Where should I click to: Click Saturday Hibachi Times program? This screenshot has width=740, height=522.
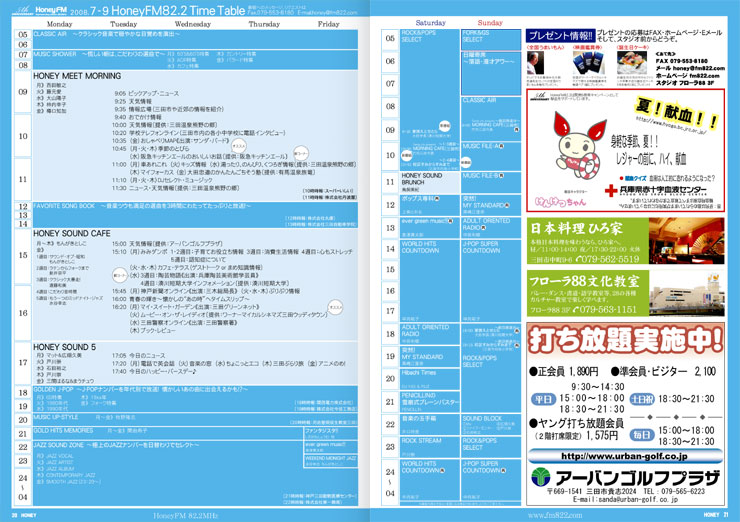coord(429,379)
